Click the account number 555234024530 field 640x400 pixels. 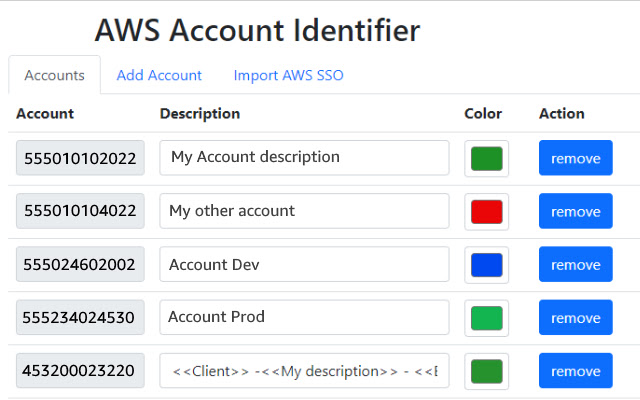(80, 317)
